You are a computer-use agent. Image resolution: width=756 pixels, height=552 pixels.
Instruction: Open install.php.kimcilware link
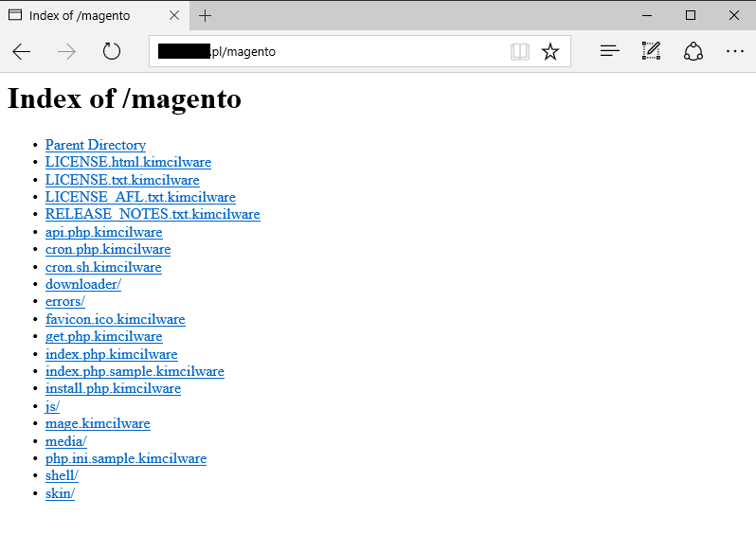coord(113,389)
